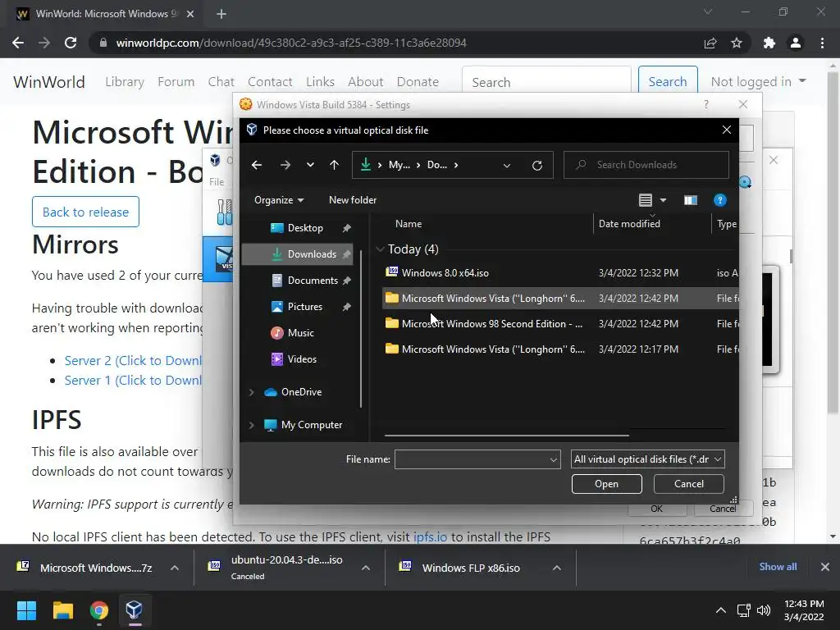Show all downloads

(778, 567)
